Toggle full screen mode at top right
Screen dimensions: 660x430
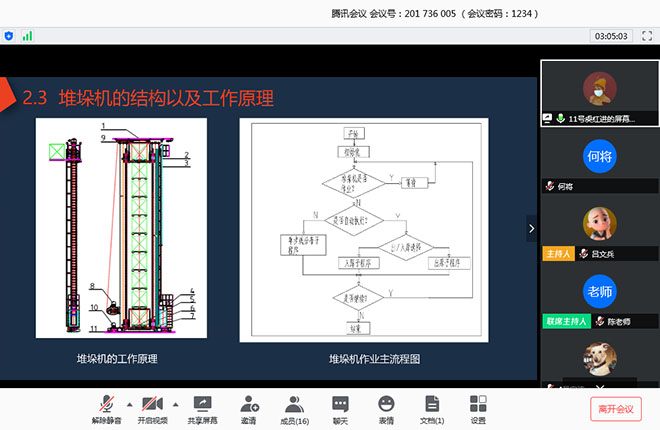point(646,35)
